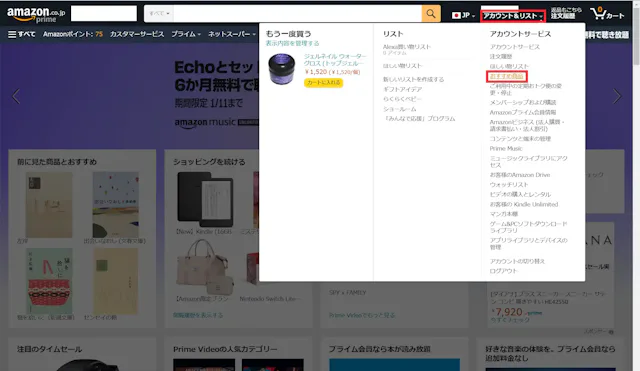Screen dimensions: 640x371
Task: Open the hamburger すべて menu
Action: [x=22, y=34]
